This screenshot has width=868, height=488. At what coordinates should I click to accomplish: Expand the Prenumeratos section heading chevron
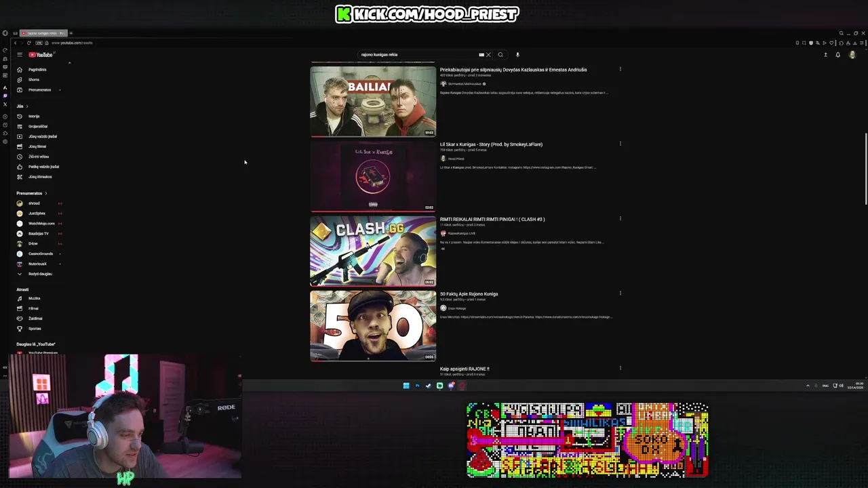pyautogui.click(x=45, y=193)
